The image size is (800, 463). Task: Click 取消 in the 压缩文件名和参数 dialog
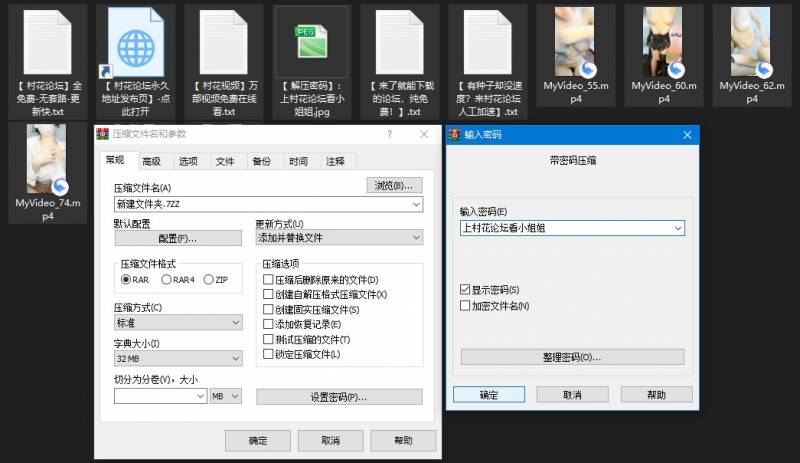click(331, 441)
